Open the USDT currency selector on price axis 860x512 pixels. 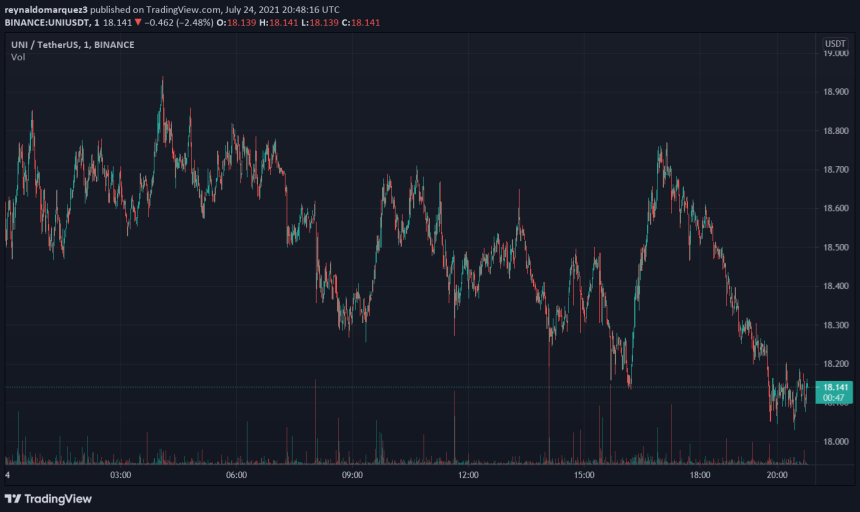[x=834, y=44]
